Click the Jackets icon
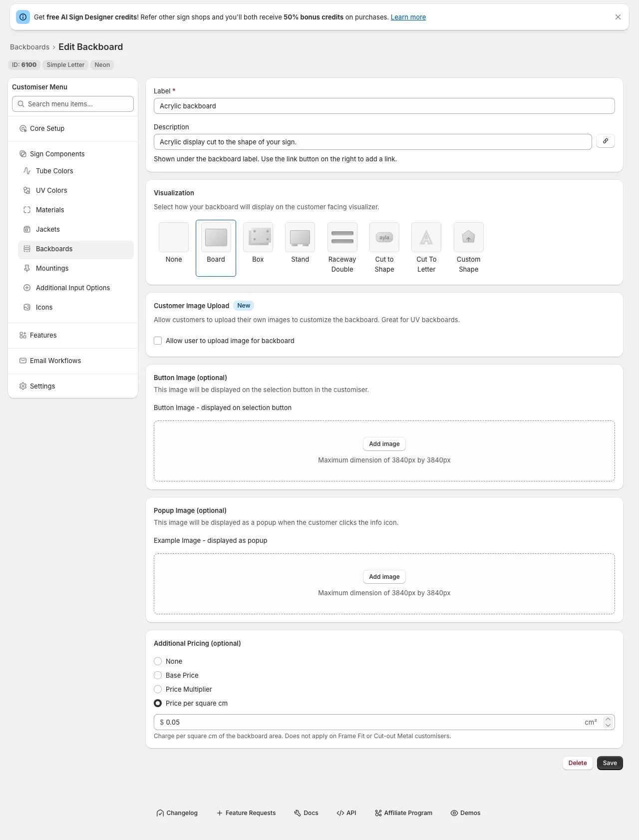 27,229
